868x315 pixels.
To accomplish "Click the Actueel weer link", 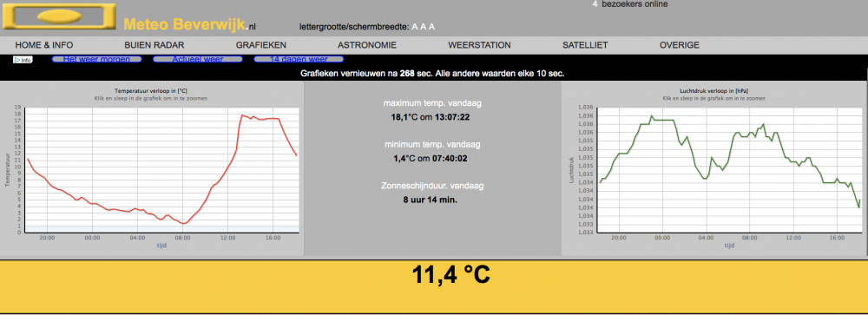I will tap(198, 59).
